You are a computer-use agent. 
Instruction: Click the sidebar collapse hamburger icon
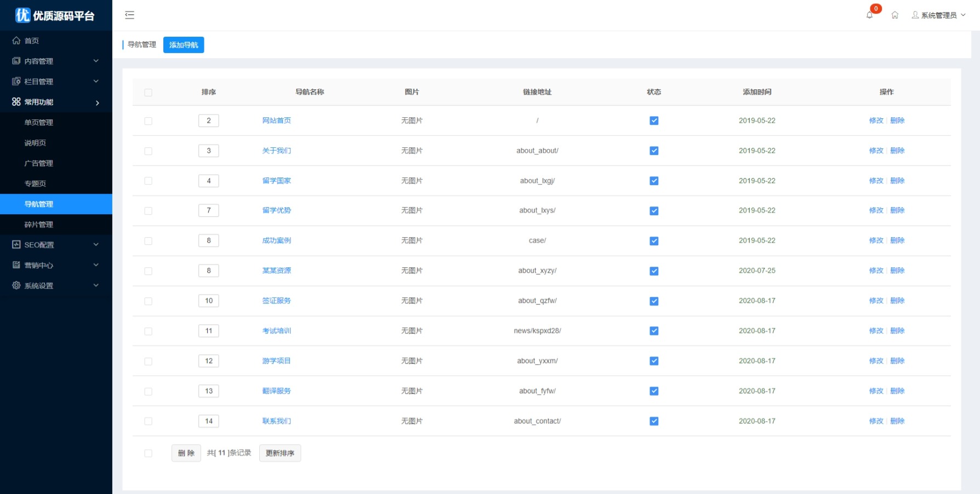[129, 15]
